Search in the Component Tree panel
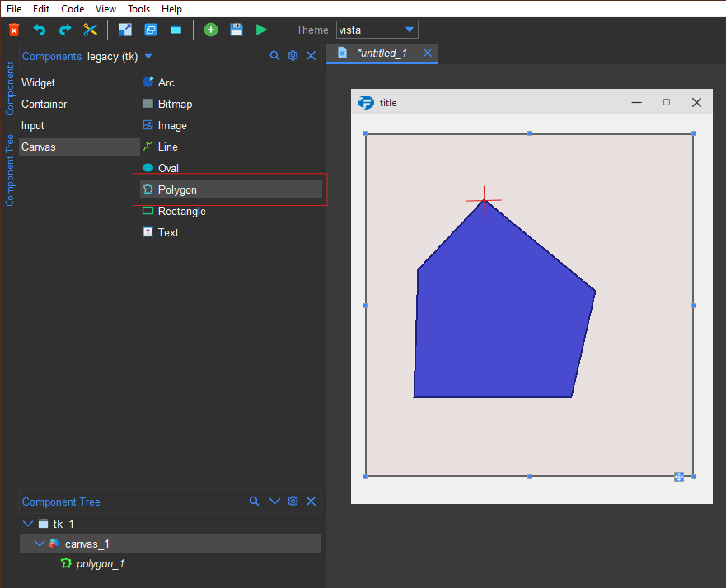 254,501
